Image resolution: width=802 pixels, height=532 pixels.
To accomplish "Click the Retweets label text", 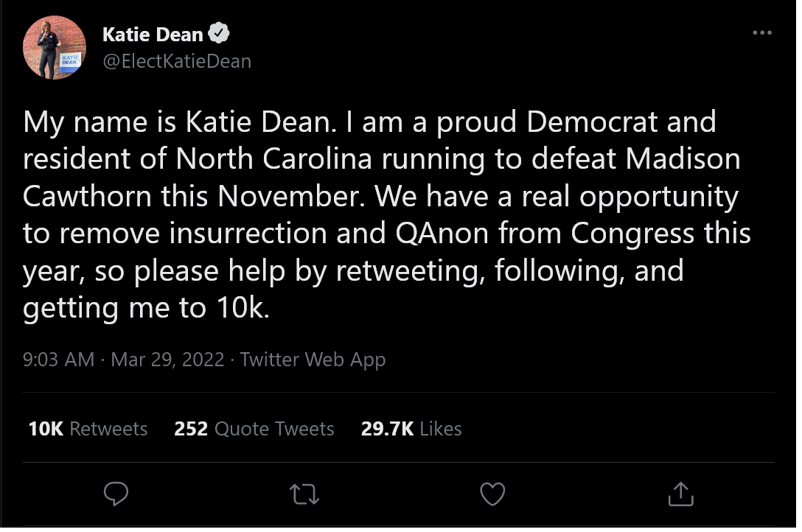I will pyautogui.click(x=108, y=429).
